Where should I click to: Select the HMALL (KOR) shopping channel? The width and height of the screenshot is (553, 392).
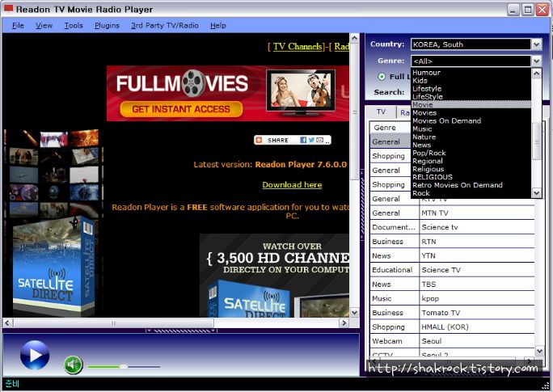pos(452,327)
